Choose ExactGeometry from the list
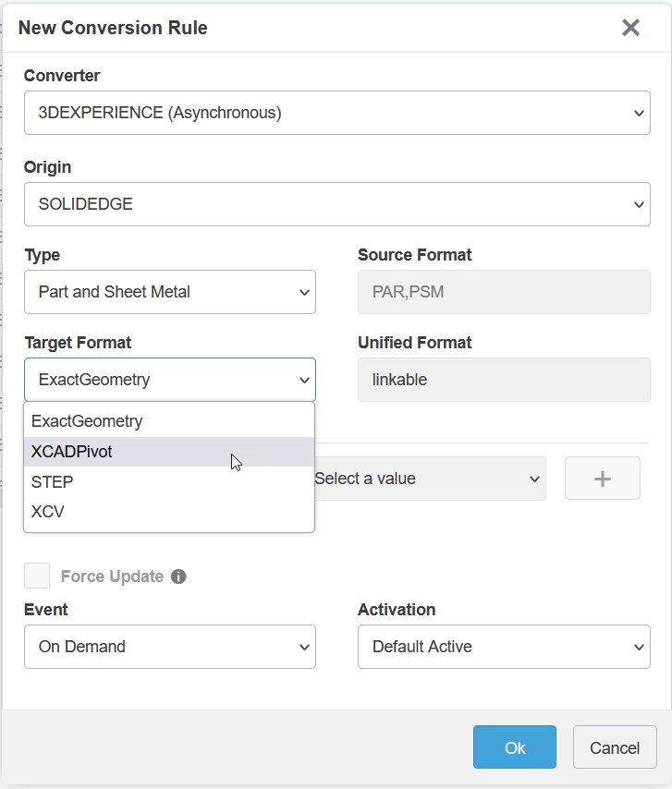Screen dimensions: 672x789 point(87,421)
